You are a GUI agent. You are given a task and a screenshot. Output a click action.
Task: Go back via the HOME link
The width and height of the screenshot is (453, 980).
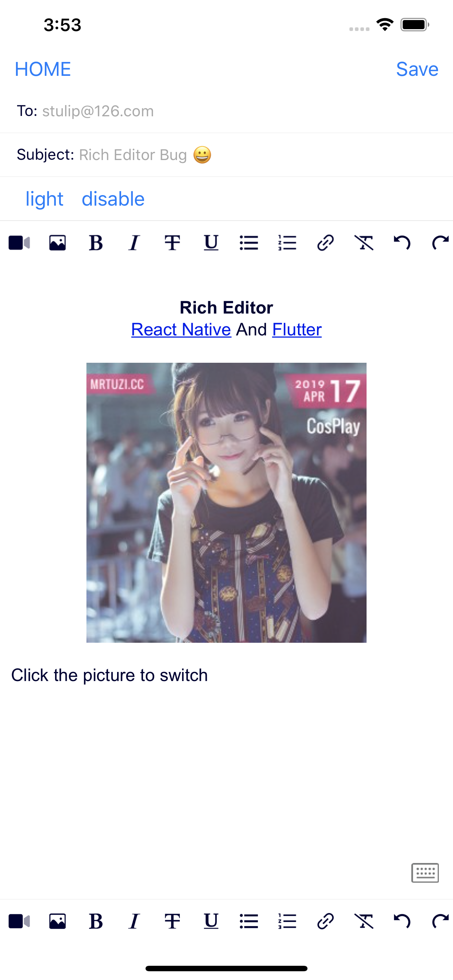point(43,69)
